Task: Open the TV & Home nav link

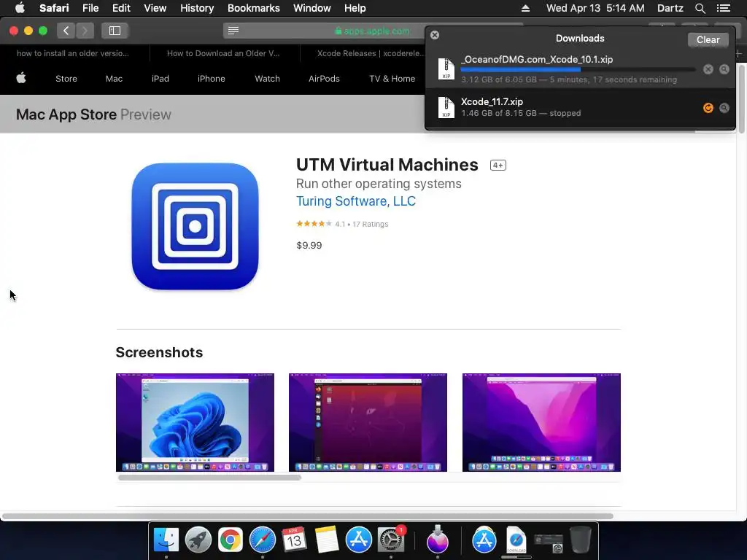Action: pyautogui.click(x=392, y=79)
